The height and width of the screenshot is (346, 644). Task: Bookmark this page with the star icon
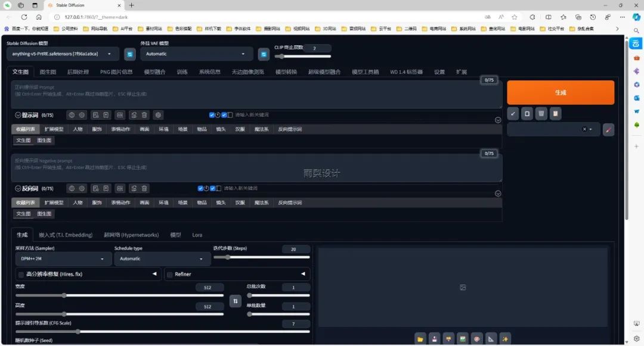514,17
